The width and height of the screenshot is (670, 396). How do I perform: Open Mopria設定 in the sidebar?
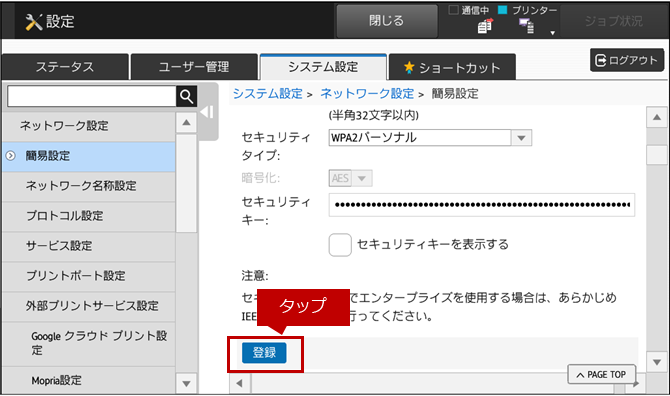(89, 380)
